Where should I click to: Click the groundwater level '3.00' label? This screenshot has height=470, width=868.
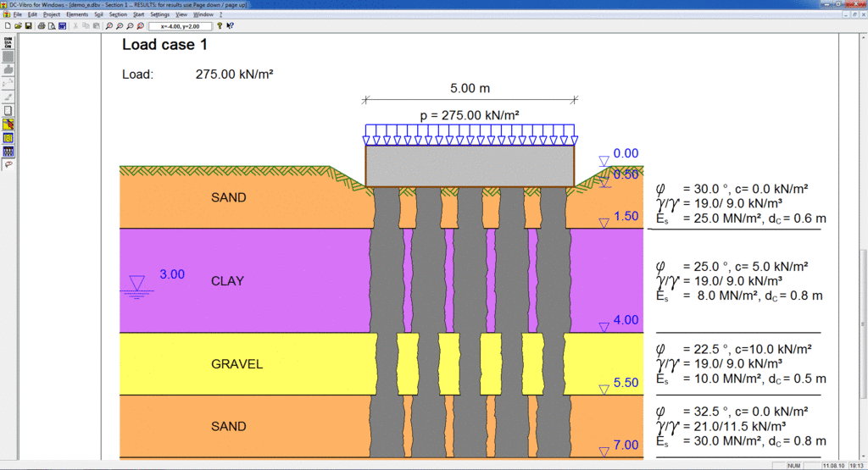point(172,274)
